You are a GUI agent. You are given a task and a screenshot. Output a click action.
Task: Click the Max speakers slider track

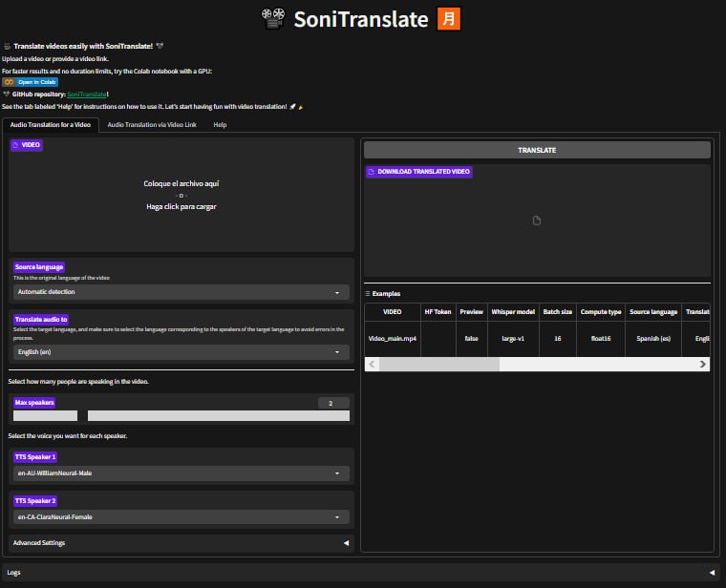[218, 415]
